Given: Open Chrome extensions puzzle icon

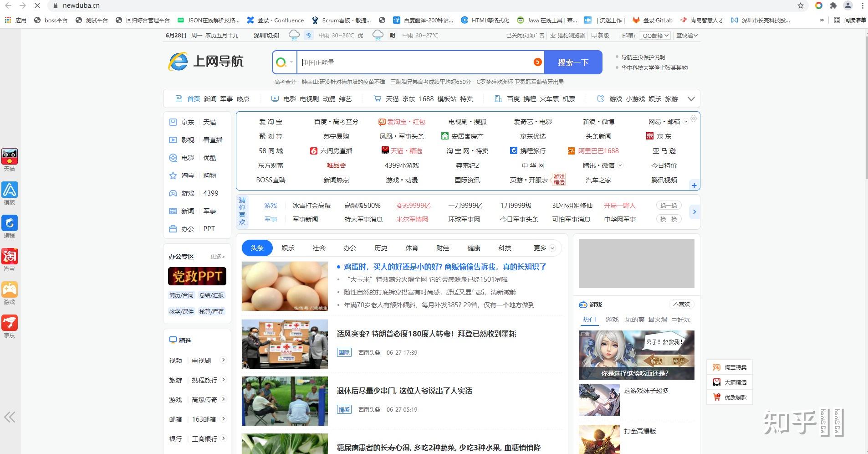Looking at the screenshot, I should 833,5.
